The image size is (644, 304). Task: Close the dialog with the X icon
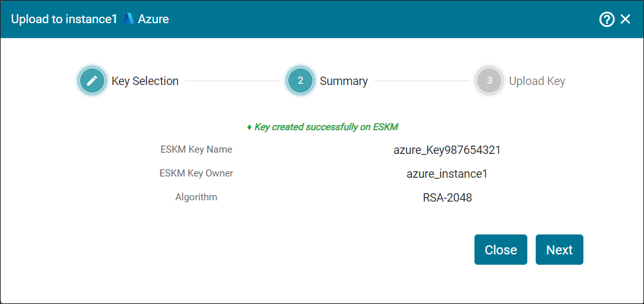click(x=625, y=19)
